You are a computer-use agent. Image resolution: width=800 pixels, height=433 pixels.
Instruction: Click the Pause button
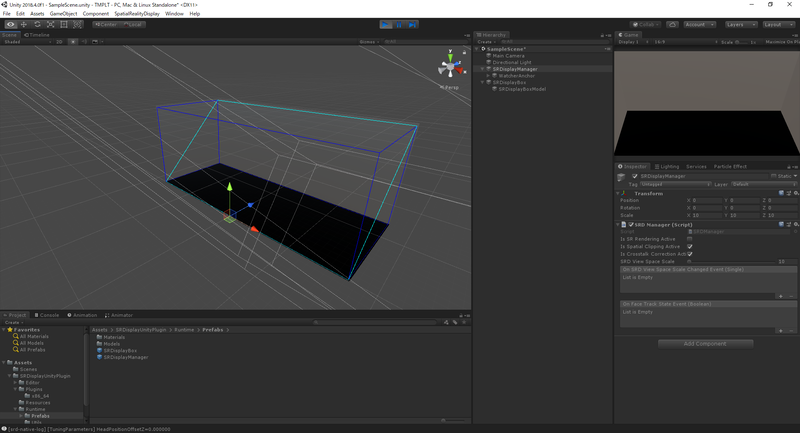(x=400, y=24)
